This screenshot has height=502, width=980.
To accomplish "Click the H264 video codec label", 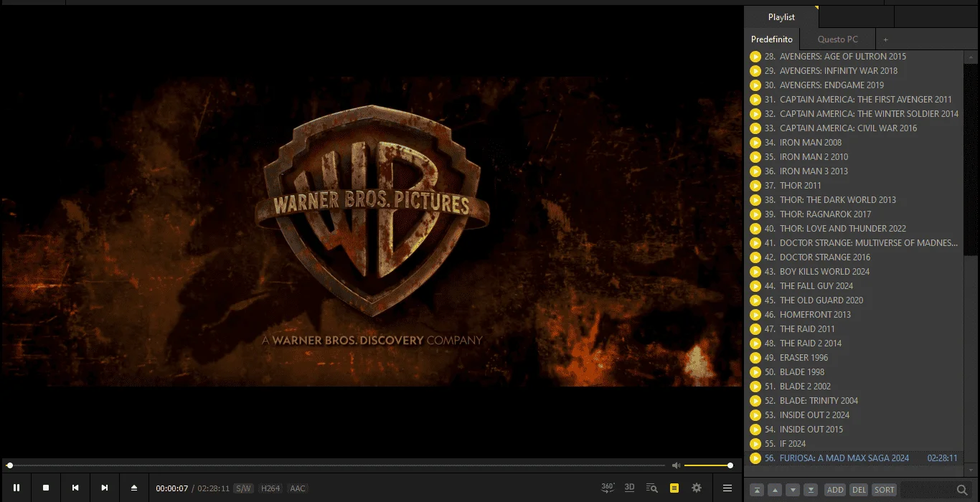I will pyautogui.click(x=270, y=488).
